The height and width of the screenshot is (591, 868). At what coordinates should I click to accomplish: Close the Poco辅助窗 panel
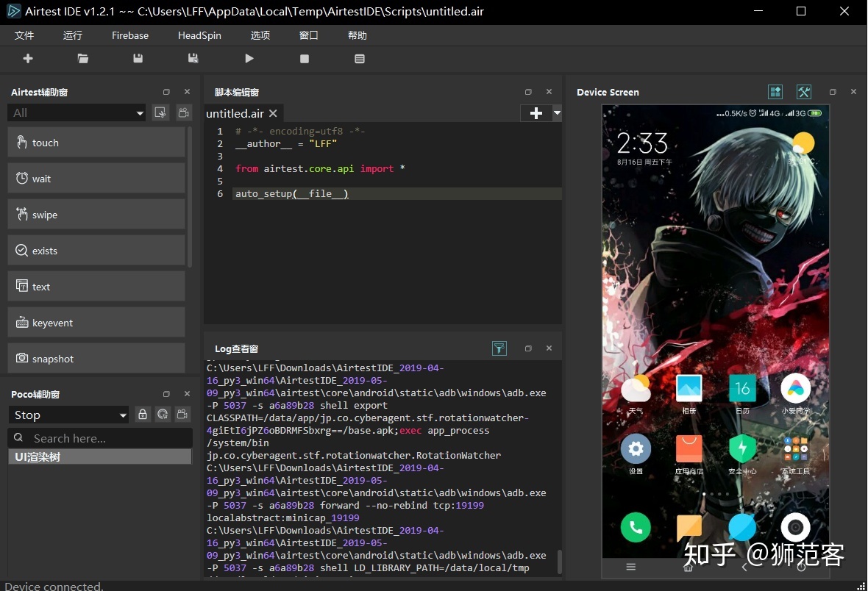coord(187,394)
